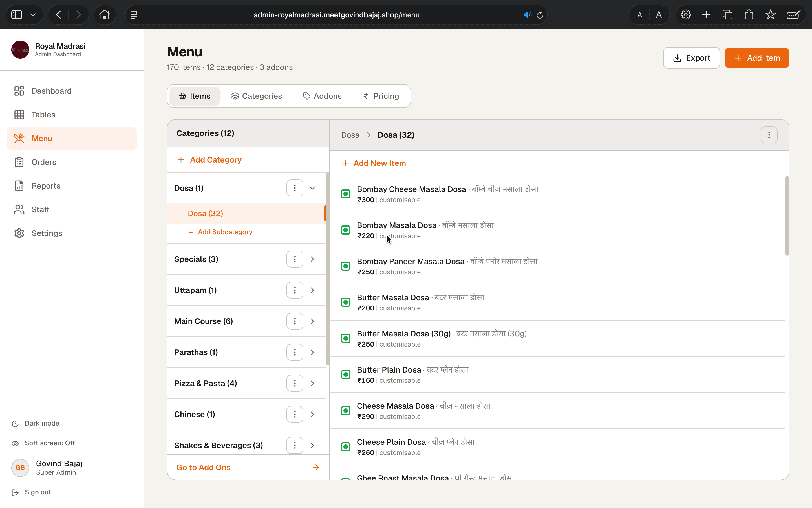
Task: Open Orders in sidebar
Action: click(72, 162)
